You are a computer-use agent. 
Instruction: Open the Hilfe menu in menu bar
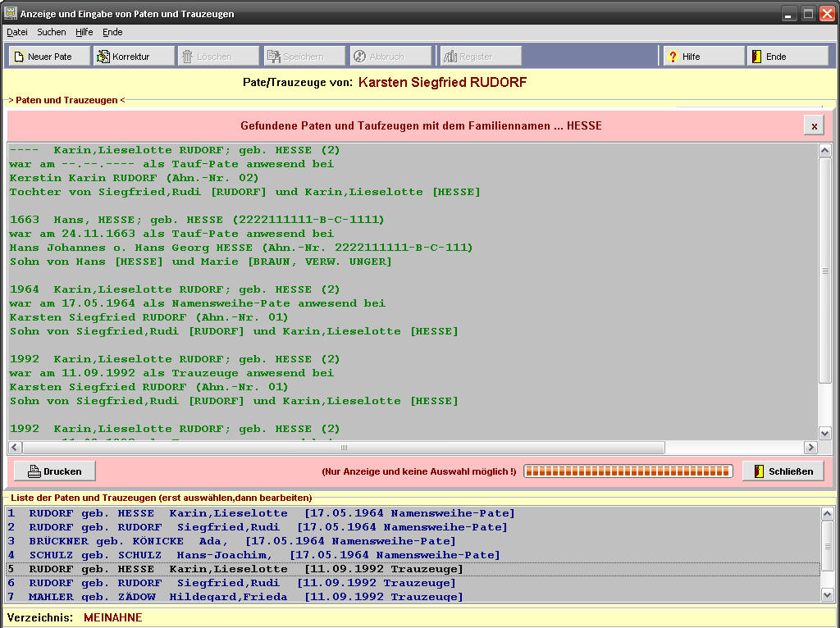[x=84, y=32]
